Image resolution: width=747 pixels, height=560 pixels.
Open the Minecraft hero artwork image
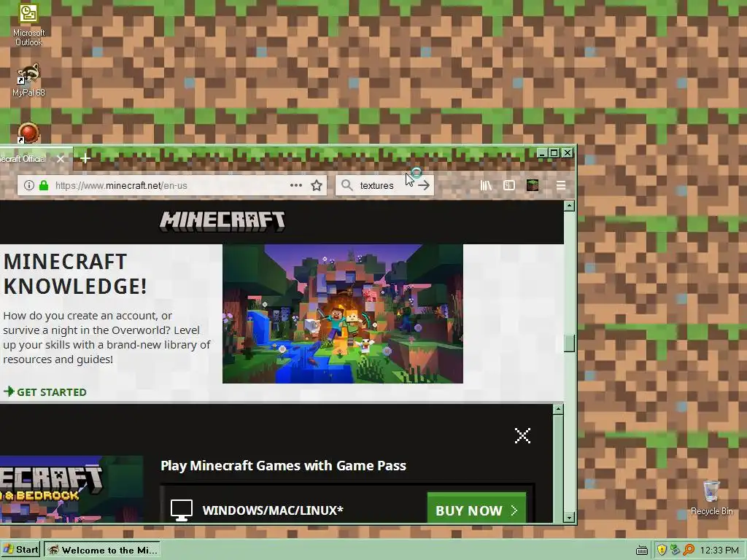point(343,314)
